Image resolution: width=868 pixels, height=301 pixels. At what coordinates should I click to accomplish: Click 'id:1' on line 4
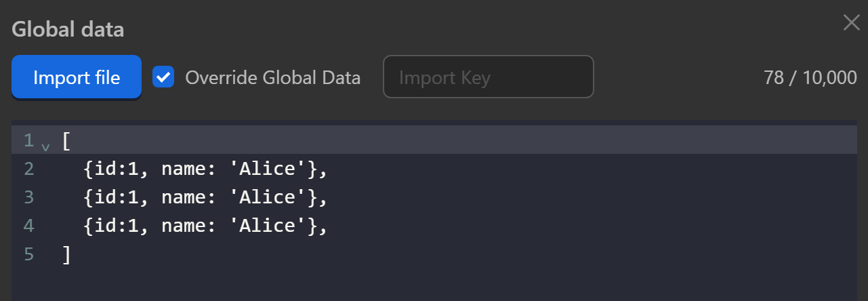click(119, 226)
